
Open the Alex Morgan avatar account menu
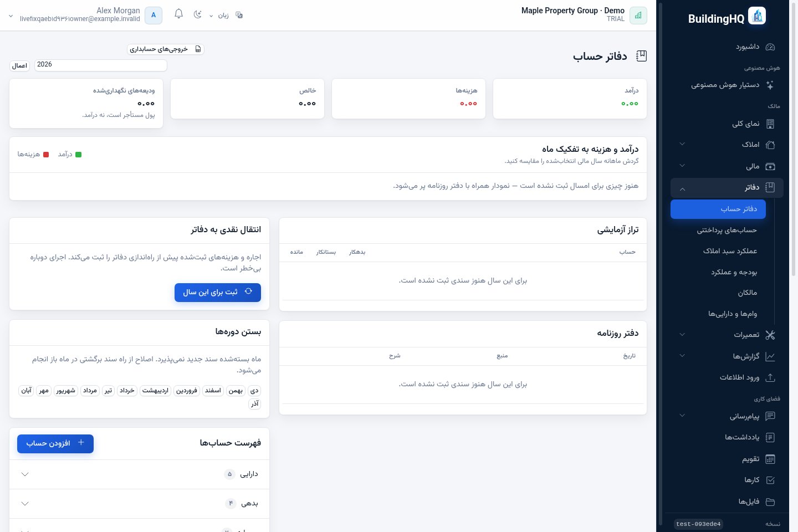tap(154, 16)
